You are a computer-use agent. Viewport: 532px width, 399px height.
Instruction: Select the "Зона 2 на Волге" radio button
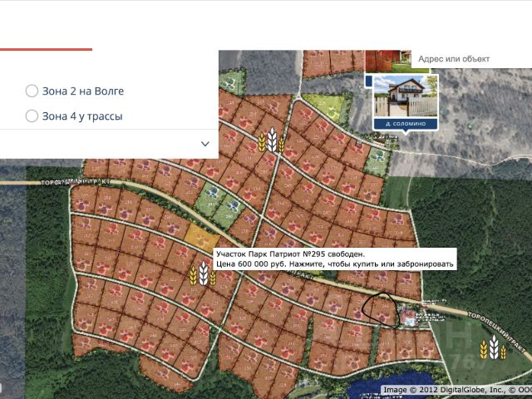(32, 91)
